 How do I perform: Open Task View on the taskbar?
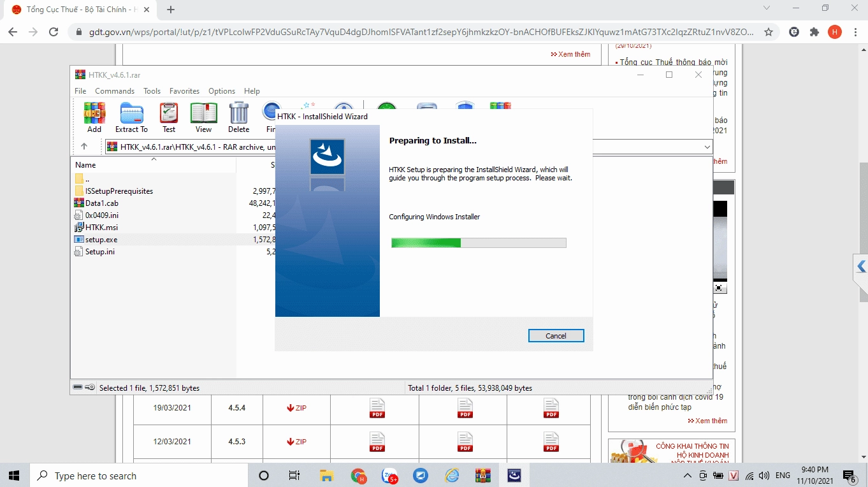294,476
